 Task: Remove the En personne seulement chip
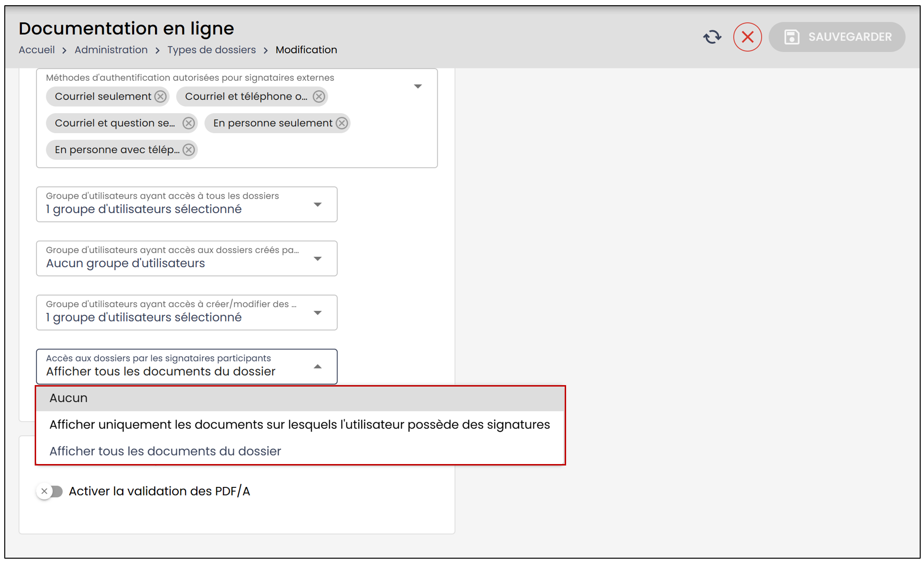[x=342, y=123]
